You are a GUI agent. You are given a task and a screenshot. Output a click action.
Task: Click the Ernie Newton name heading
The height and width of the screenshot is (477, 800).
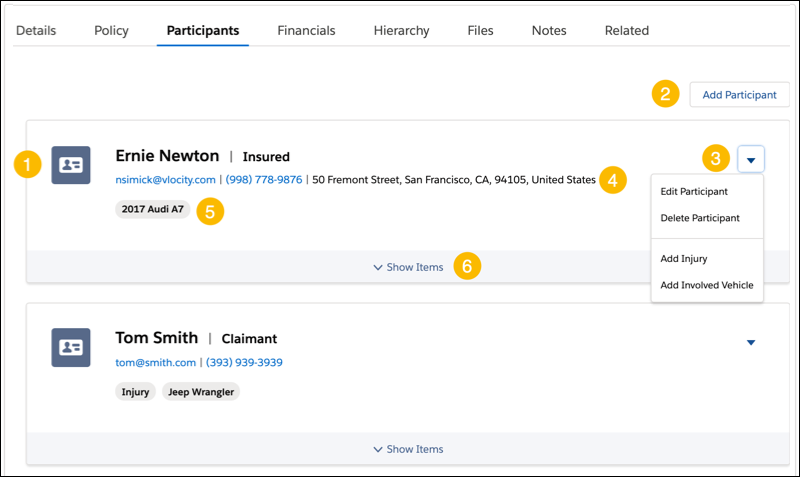click(x=167, y=156)
